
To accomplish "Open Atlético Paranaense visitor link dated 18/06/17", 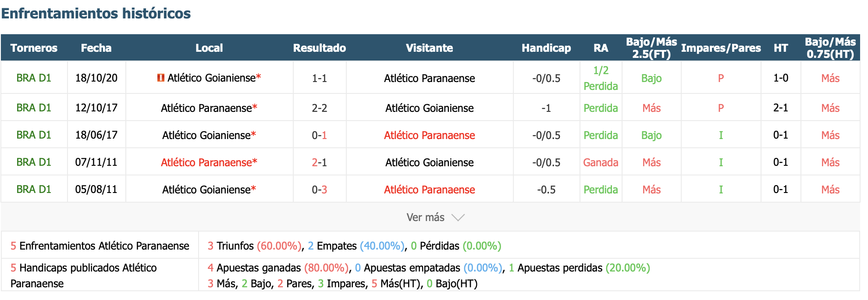I will (429, 135).
